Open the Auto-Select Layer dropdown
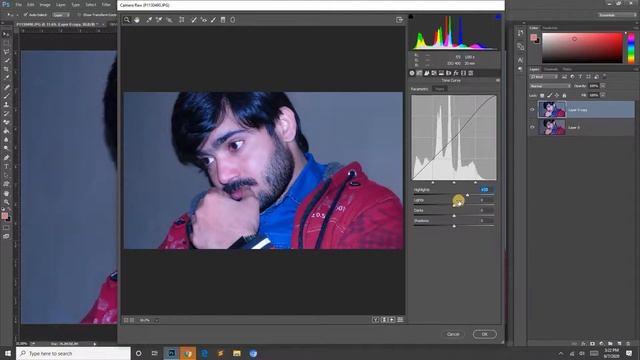Viewport: 640px width, 360px height. [61, 15]
